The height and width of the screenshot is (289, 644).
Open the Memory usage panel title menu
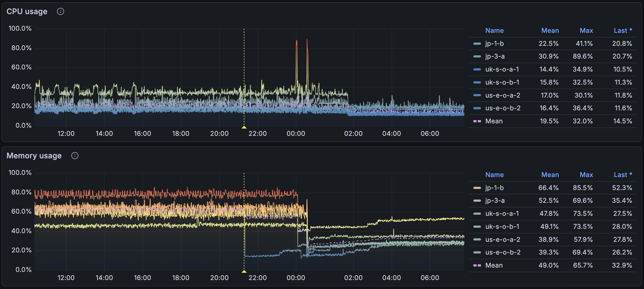click(x=34, y=156)
